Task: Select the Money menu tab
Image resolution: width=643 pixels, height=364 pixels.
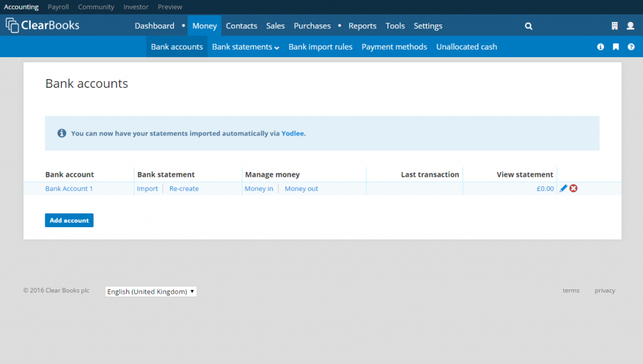Action: 205,26
